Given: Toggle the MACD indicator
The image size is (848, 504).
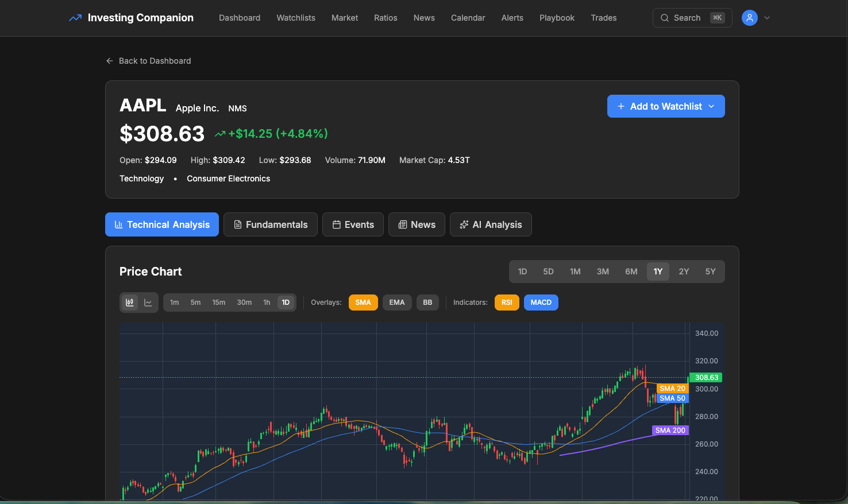Looking at the screenshot, I should 541,303.
